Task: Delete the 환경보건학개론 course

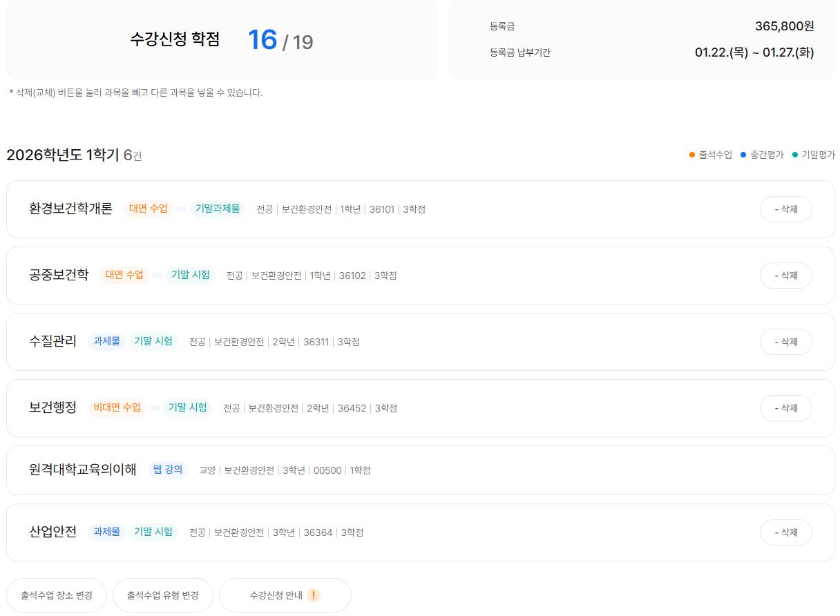Action: coord(785,209)
